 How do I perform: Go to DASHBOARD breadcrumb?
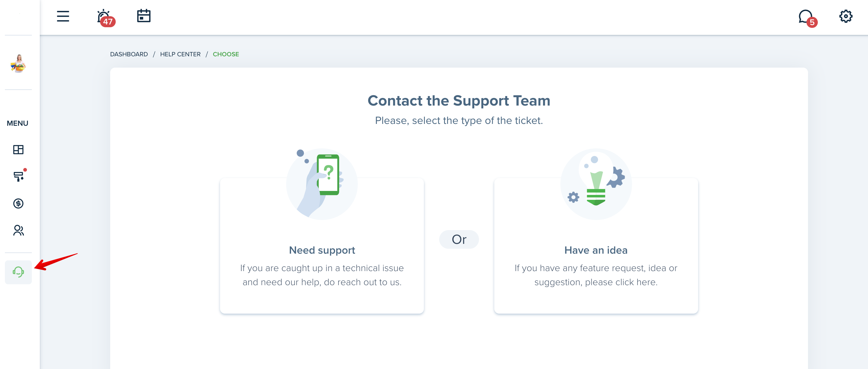point(129,54)
